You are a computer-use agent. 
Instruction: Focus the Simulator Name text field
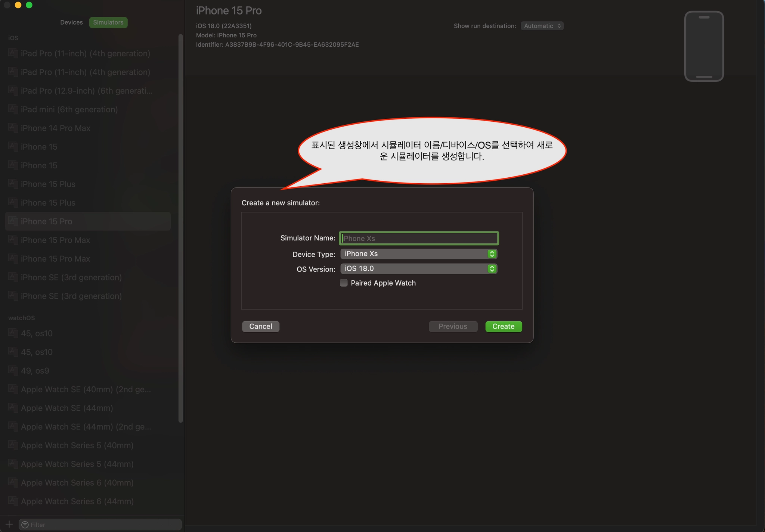418,238
